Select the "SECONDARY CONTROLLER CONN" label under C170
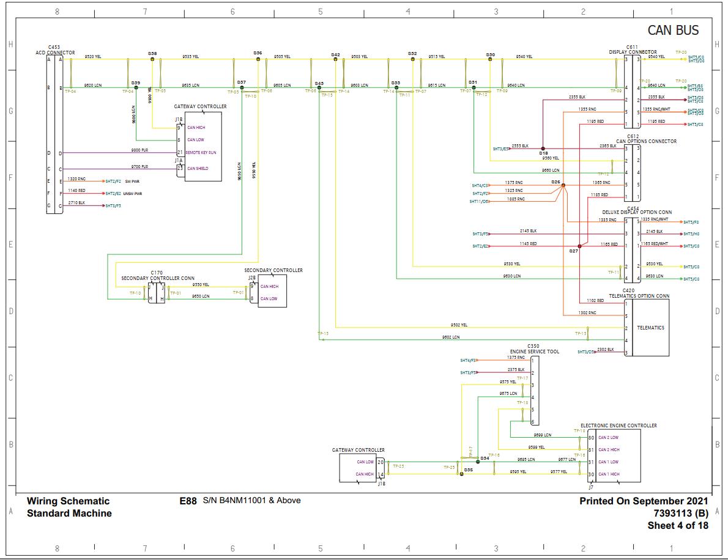This screenshot has width=728, height=560. pyautogui.click(x=158, y=278)
